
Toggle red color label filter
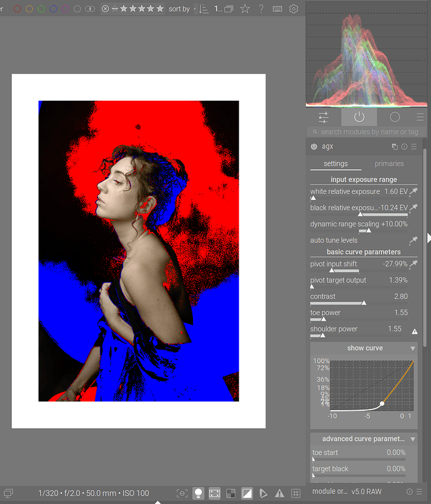coord(17,9)
